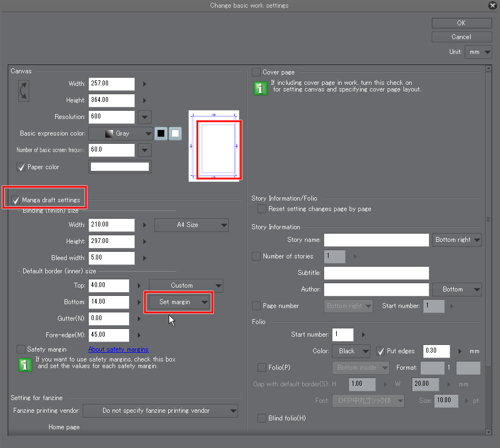The width and height of the screenshot is (500, 448).
Task: Uncheck Manga draft settings checkbox
Action: point(15,200)
